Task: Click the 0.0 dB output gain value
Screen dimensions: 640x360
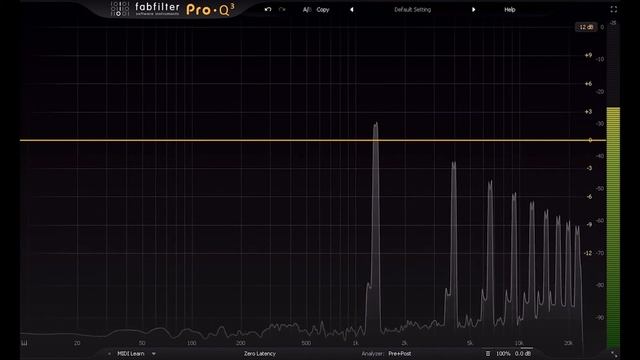Action: [523, 353]
